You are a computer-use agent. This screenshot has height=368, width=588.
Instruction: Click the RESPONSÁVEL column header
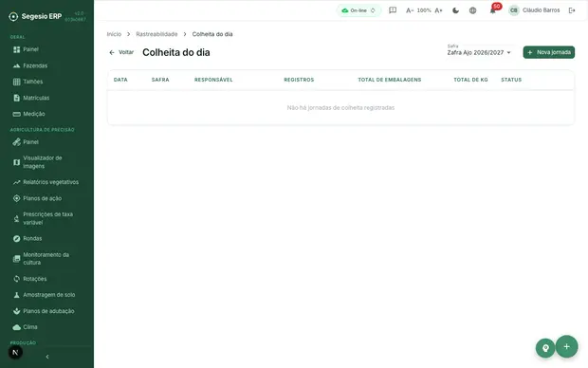(x=213, y=80)
